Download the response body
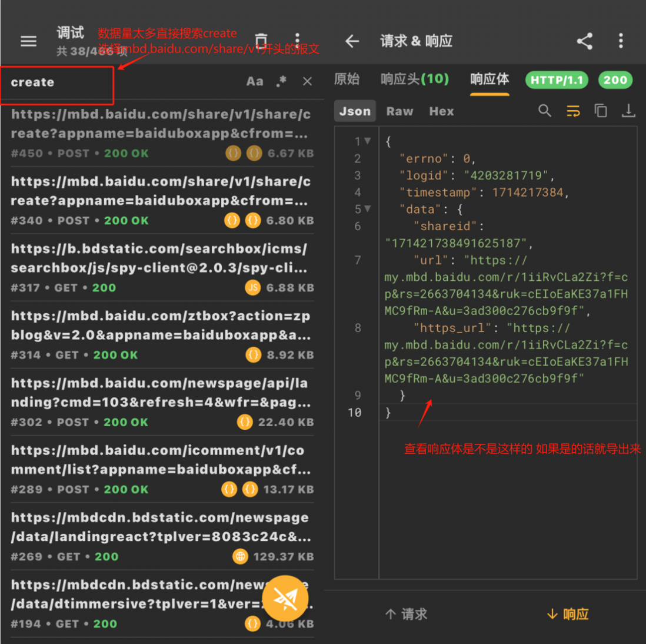Image resolution: width=646 pixels, height=644 pixels. tap(628, 111)
